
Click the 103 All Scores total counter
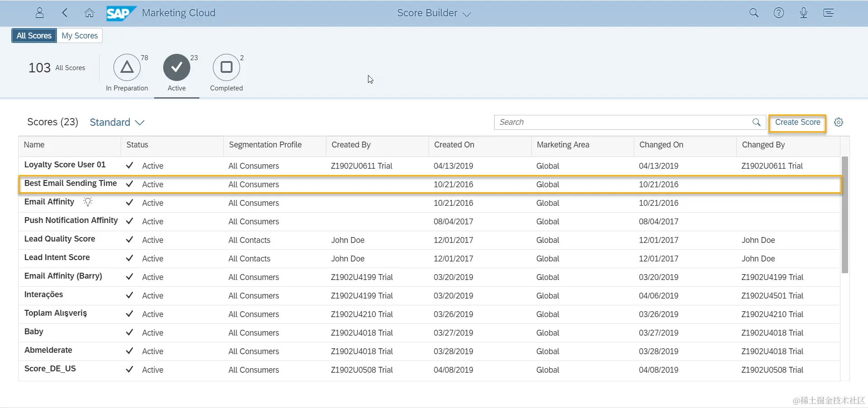pos(57,68)
